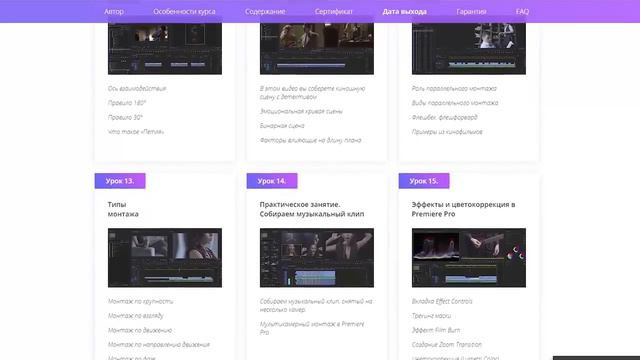This screenshot has height=360, width=640.
Task: Click the Урок 15 badge
Action: pos(424,181)
